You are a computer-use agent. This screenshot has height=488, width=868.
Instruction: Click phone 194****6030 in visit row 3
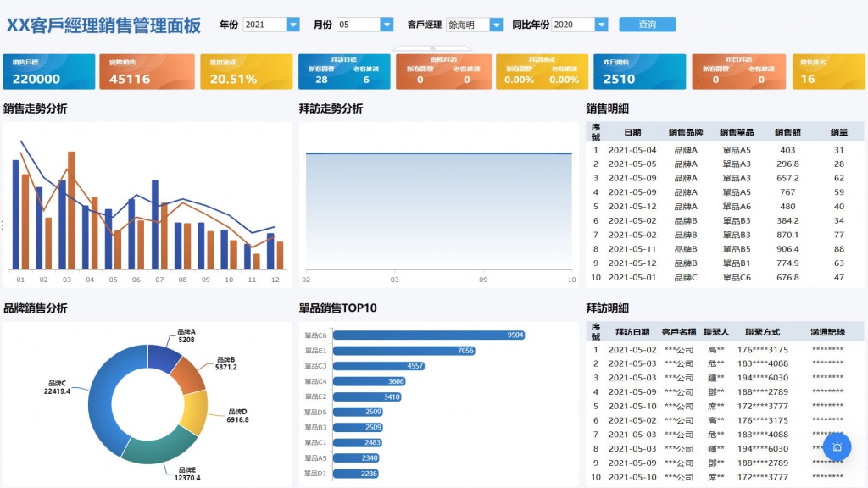coord(762,378)
